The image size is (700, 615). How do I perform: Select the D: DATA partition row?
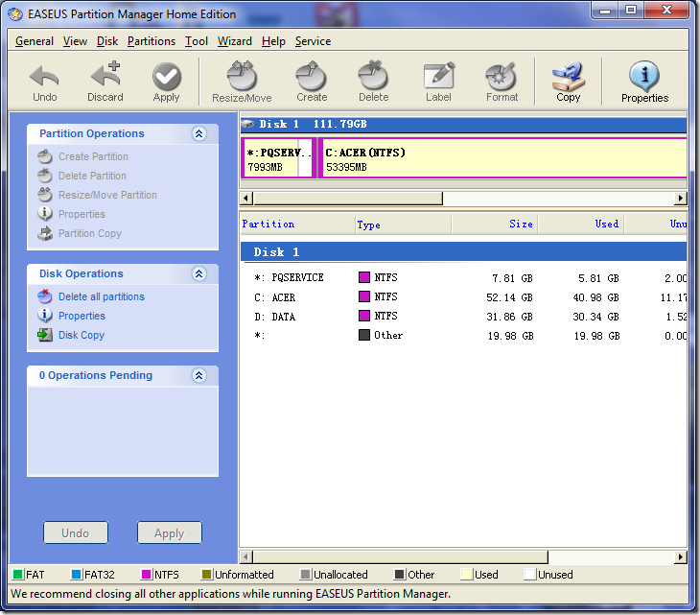pyautogui.click(x=464, y=317)
